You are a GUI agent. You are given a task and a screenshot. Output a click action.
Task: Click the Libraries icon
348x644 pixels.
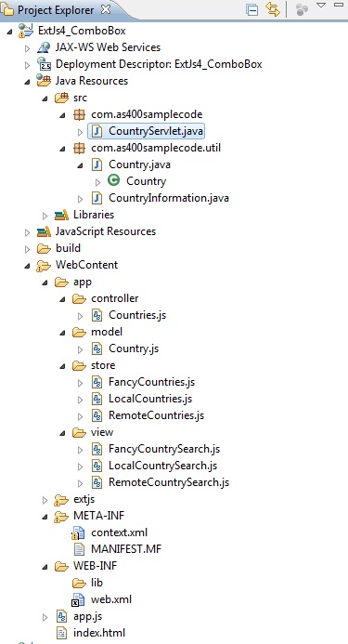coord(61,215)
